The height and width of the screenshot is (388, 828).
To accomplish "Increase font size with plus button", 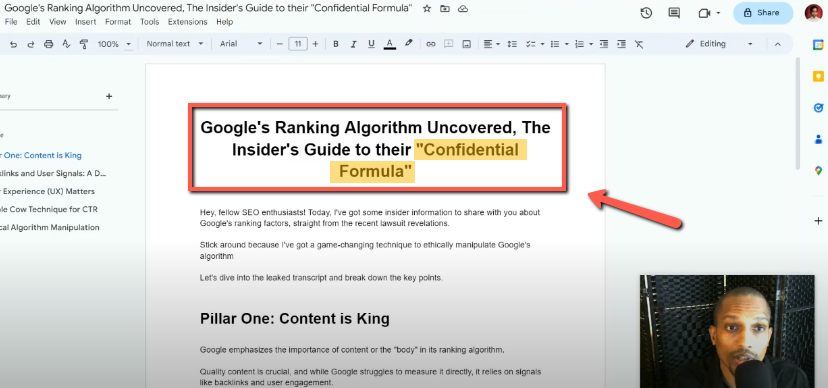I will click(x=315, y=44).
